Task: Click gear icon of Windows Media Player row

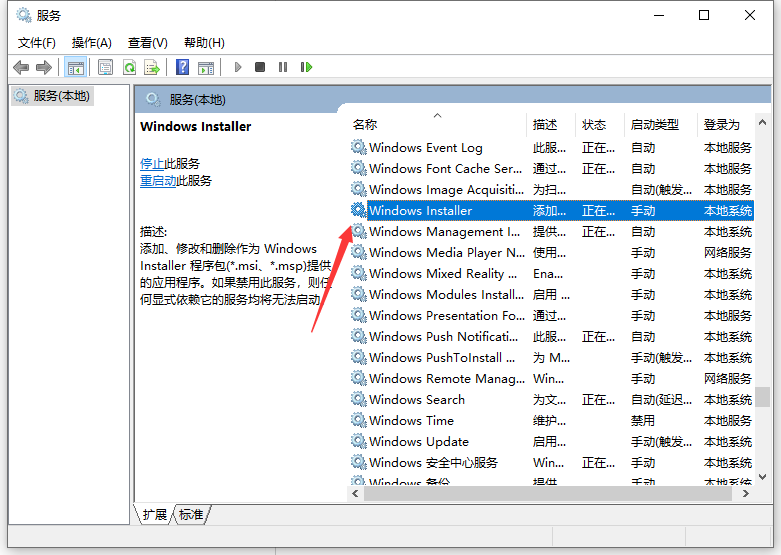Action: (359, 252)
